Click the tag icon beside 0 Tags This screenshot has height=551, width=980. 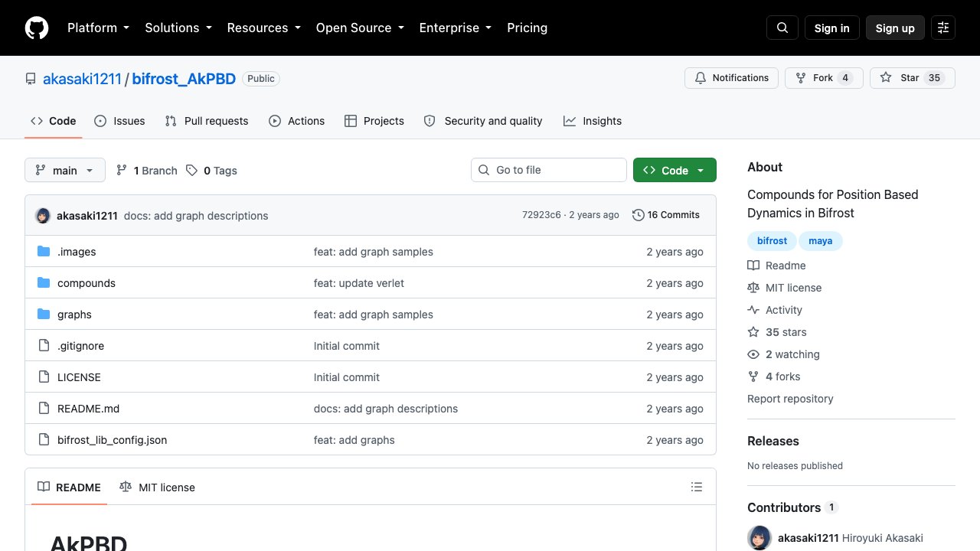click(x=192, y=170)
